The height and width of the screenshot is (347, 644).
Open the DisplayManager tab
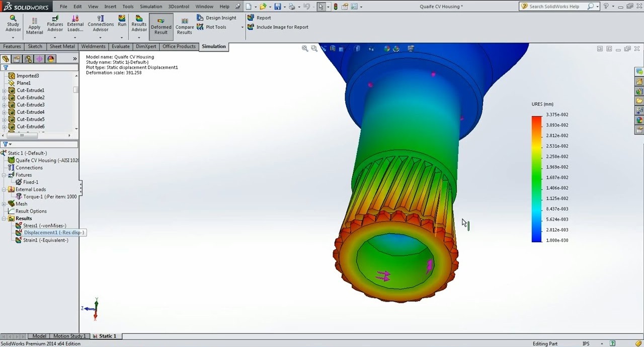coord(51,59)
